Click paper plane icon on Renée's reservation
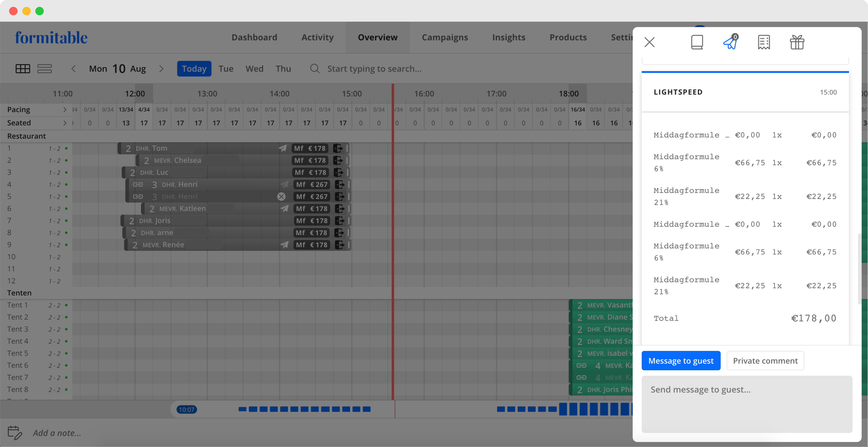The width and height of the screenshot is (868, 447). coord(284,245)
